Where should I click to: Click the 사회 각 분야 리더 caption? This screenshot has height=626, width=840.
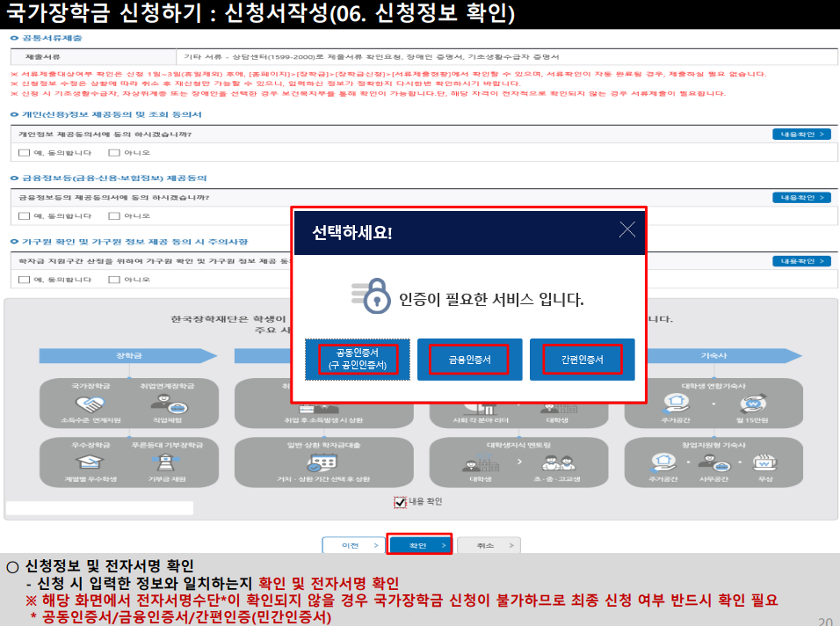pyautogui.click(x=481, y=420)
